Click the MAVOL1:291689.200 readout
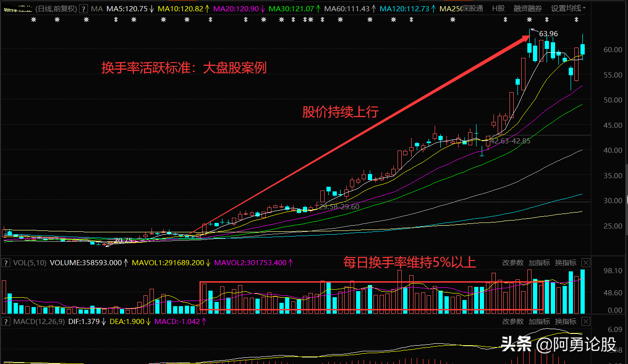628x364 pixels. point(168,263)
